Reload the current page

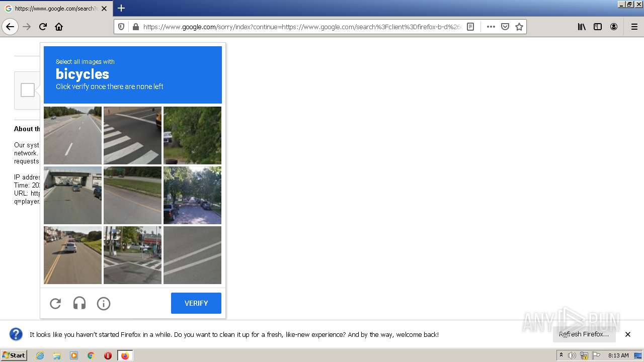click(43, 27)
